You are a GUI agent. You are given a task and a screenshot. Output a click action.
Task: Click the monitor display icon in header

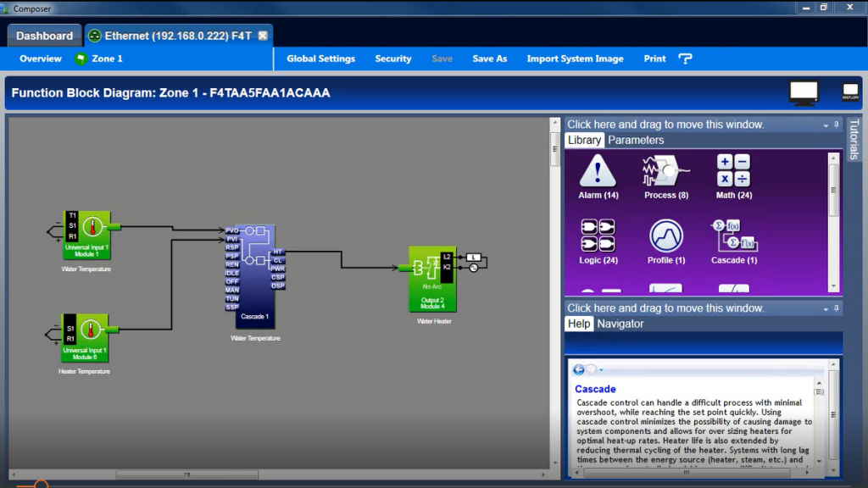pyautogui.click(x=804, y=92)
